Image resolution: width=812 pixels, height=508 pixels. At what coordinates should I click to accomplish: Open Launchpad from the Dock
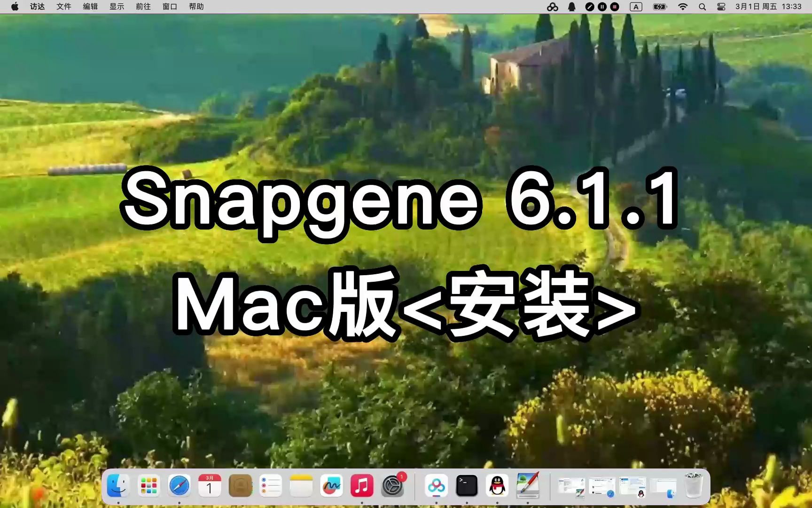(x=148, y=485)
